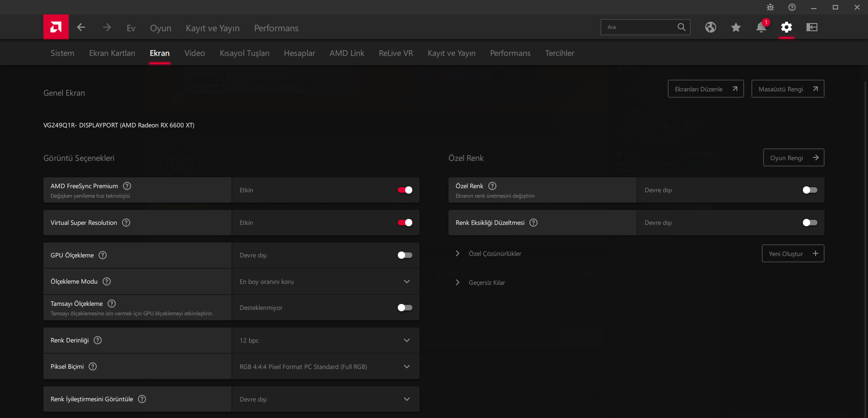This screenshot has width=868, height=418.
Task: Show help for Tamsayı Ölçekleme
Action: [x=112, y=304]
